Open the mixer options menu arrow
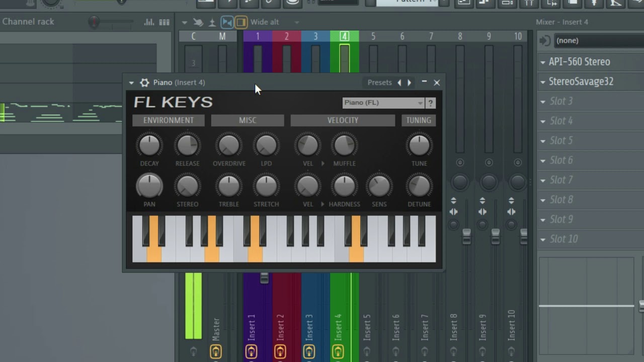The width and height of the screenshot is (644, 362). click(184, 22)
